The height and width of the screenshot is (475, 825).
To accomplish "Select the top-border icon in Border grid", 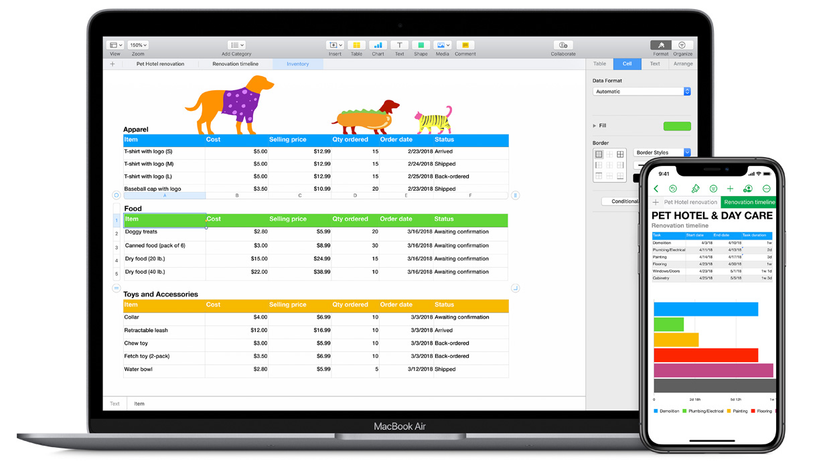I will (599, 176).
